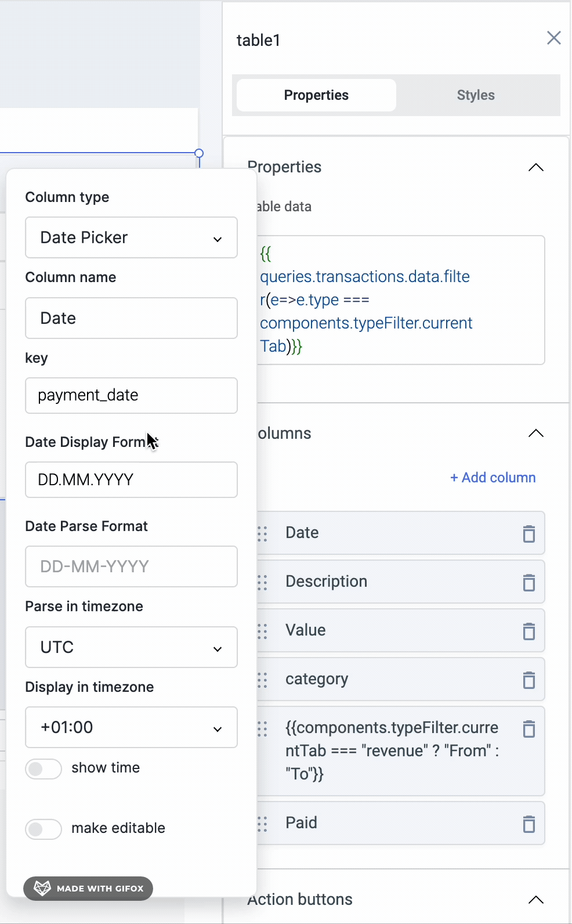Delete the Paid column with trash icon

point(528,824)
